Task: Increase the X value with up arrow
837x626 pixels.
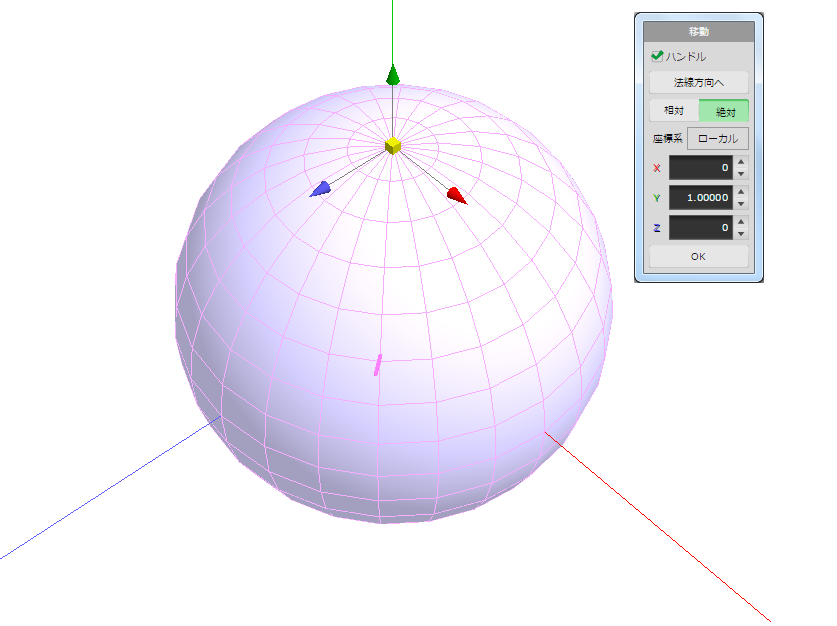Action: [741, 162]
